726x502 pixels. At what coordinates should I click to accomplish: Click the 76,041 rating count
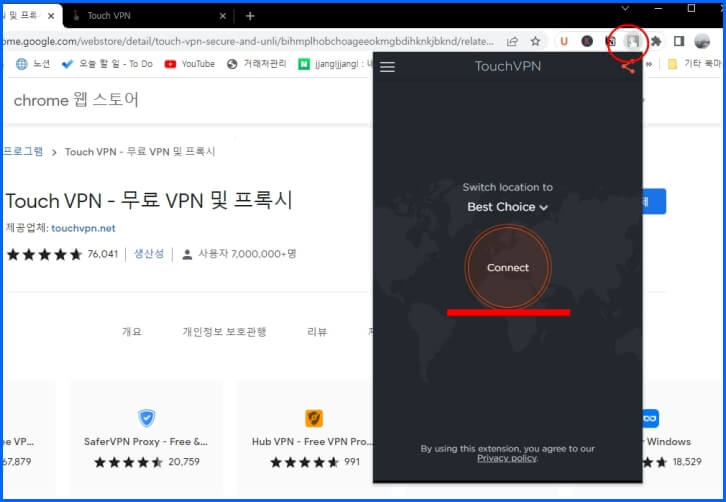pyautogui.click(x=103, y=254)
